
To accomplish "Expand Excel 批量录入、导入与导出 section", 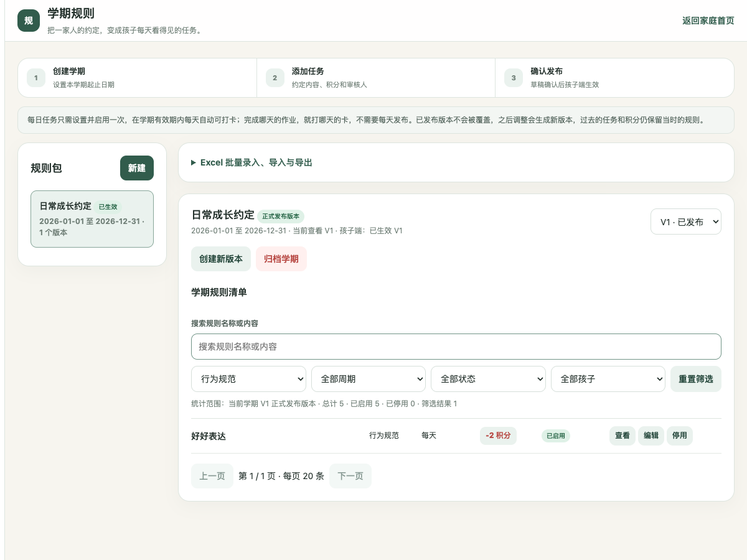I will [251, 162].
